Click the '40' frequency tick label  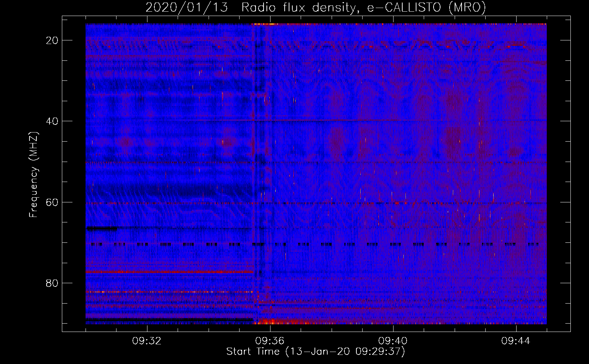point(52,121)
